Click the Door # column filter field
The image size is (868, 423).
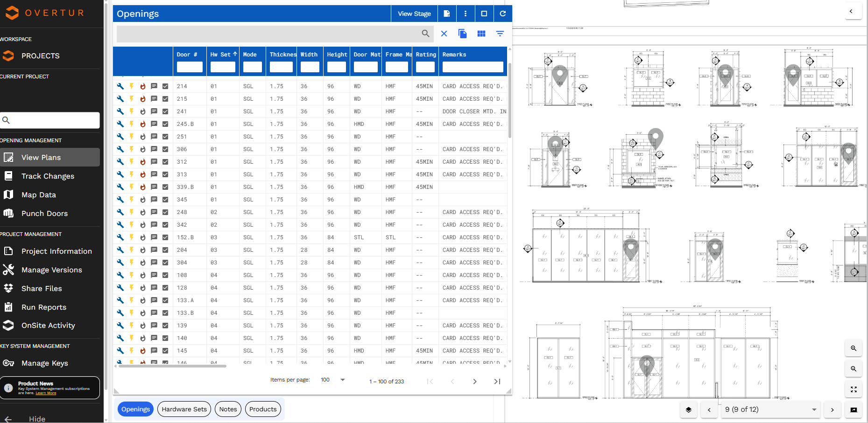[189, 67]
